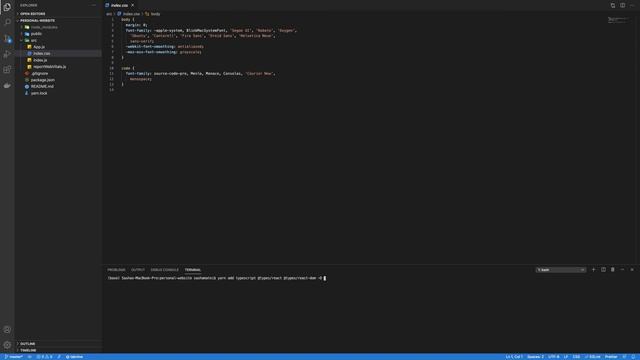Open the bash terminal selector dropdown
This screenshot has width=640, height=360.
click(x=561, y=270)
